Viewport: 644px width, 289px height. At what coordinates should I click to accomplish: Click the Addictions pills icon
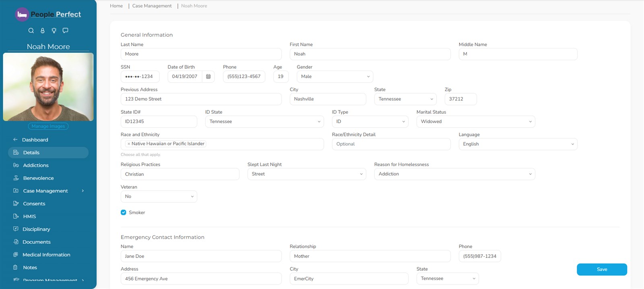[16, 165]
